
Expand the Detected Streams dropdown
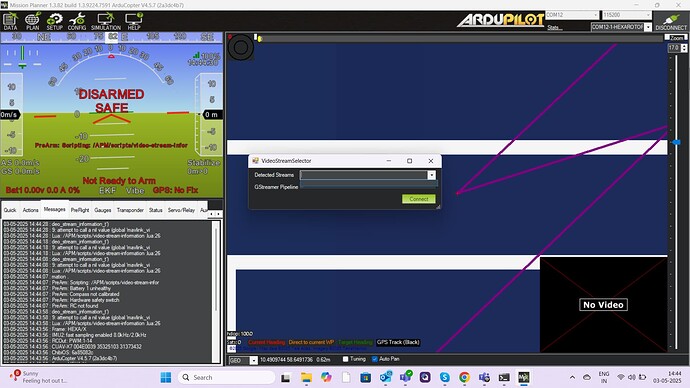pyautogui.click(x=431, y=175)
